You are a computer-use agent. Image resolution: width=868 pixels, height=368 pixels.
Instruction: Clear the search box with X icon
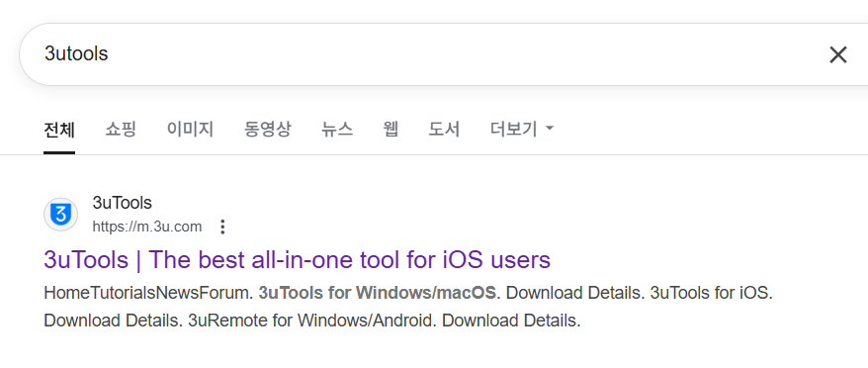837,54
